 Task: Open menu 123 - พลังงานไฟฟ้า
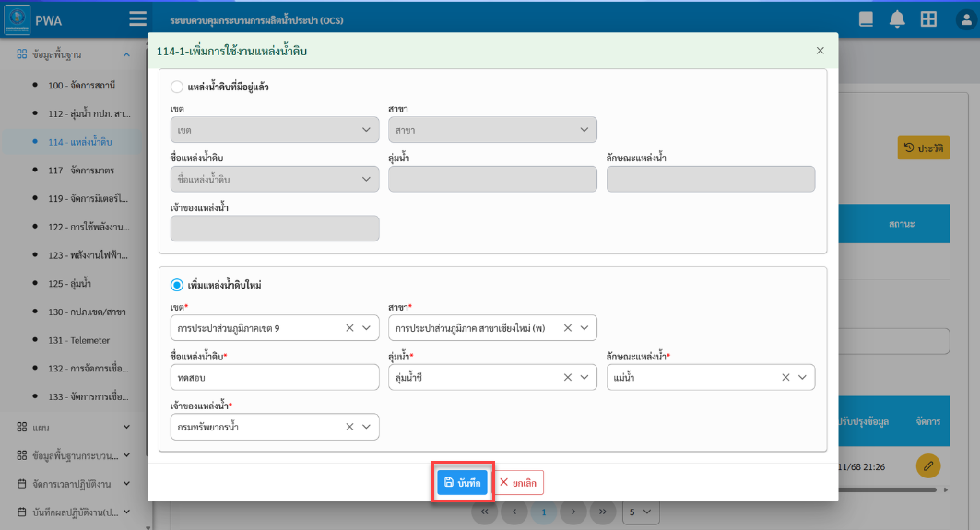coord(89,255)
